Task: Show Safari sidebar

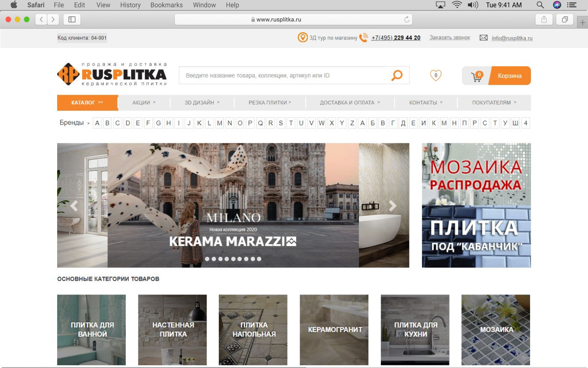Action: [72, 19]
